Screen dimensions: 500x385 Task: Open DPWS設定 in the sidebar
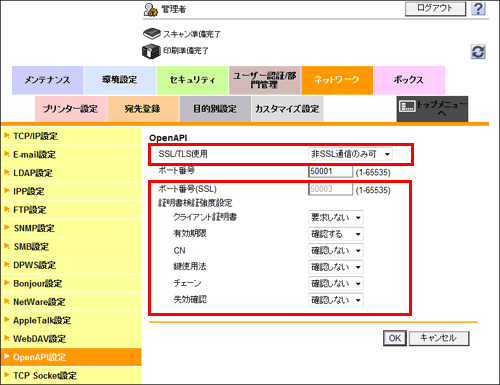click(x=71, y=265)
